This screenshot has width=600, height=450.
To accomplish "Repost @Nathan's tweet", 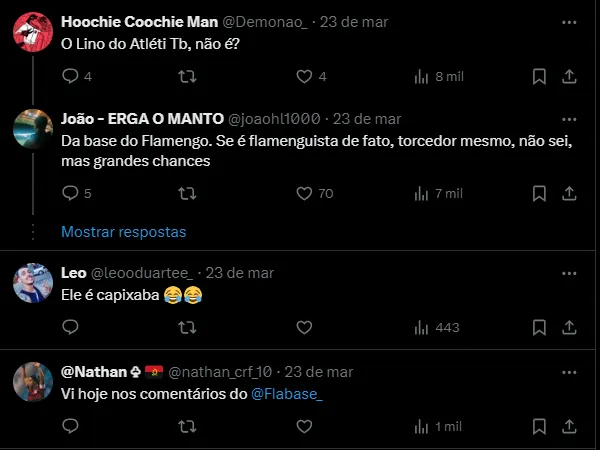I will click(187, 426).
